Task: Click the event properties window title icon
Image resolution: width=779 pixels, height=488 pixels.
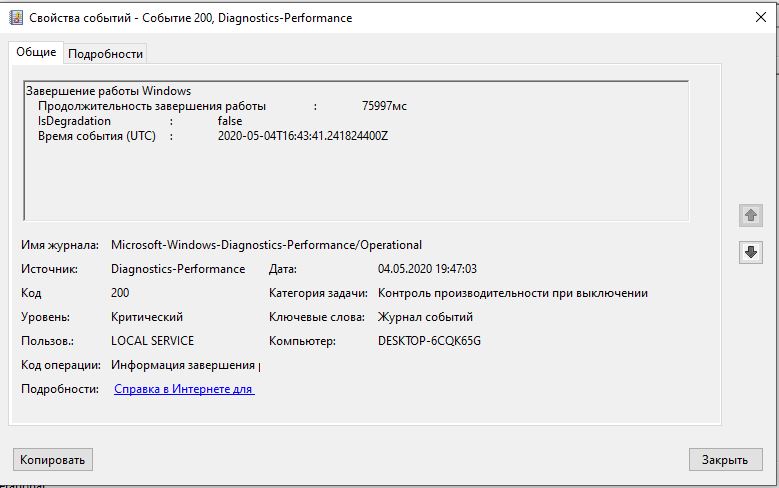Action: tap(15, 17)
